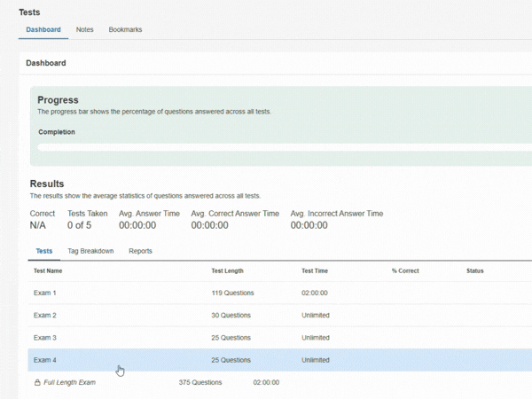Click the % Correct column header
Viewport: 532px width, 399px height.
[405, 270]
